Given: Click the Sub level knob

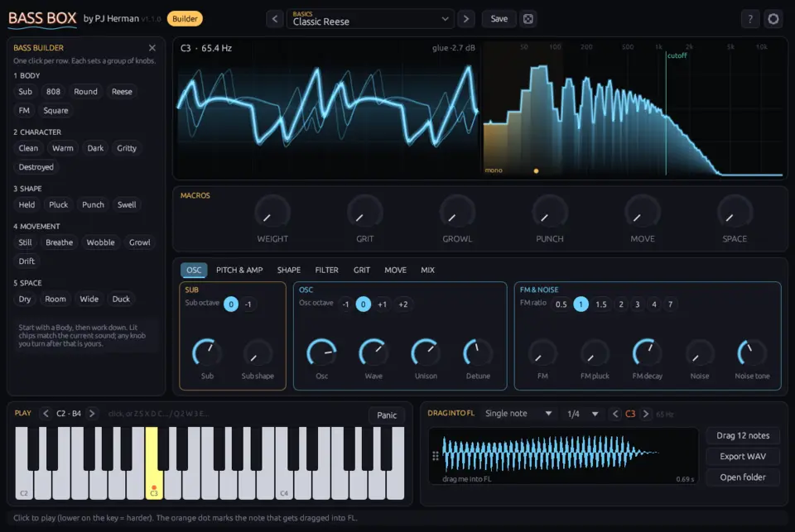Looking at the screenshot, I should (207, 352).
